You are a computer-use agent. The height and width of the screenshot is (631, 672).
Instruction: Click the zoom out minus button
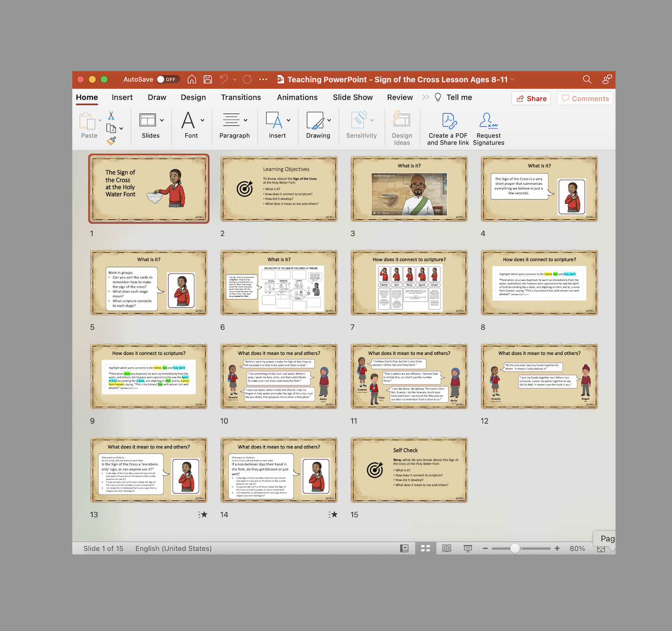coord(485,548)
